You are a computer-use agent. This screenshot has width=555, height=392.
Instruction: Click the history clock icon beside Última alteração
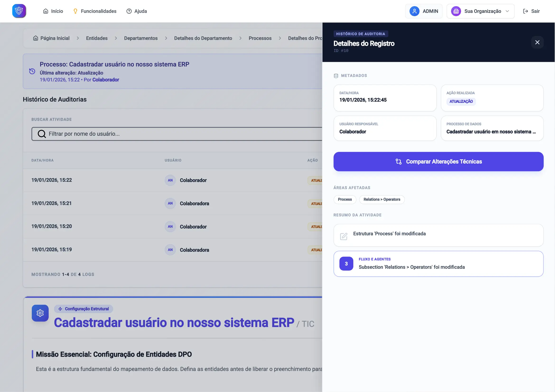point(32,71)
